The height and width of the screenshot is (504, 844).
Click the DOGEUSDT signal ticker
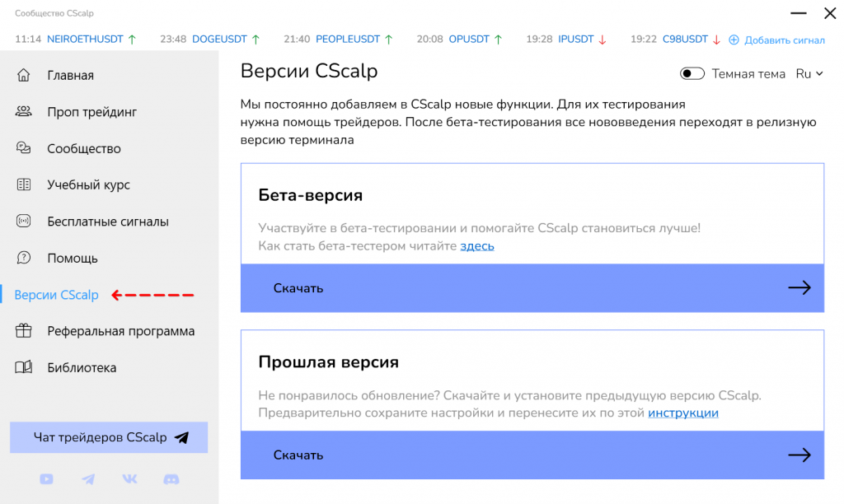219,39
